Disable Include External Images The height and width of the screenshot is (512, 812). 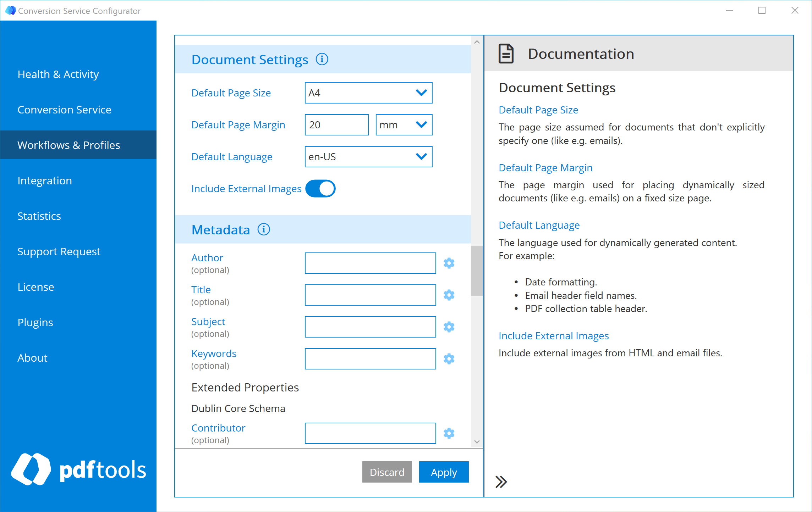click(320, 188)
